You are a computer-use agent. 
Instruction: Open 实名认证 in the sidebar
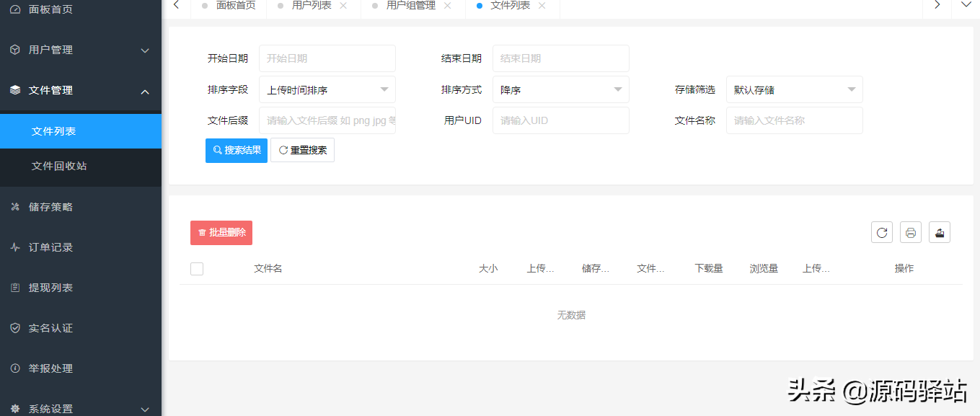[x=81, y=328]
